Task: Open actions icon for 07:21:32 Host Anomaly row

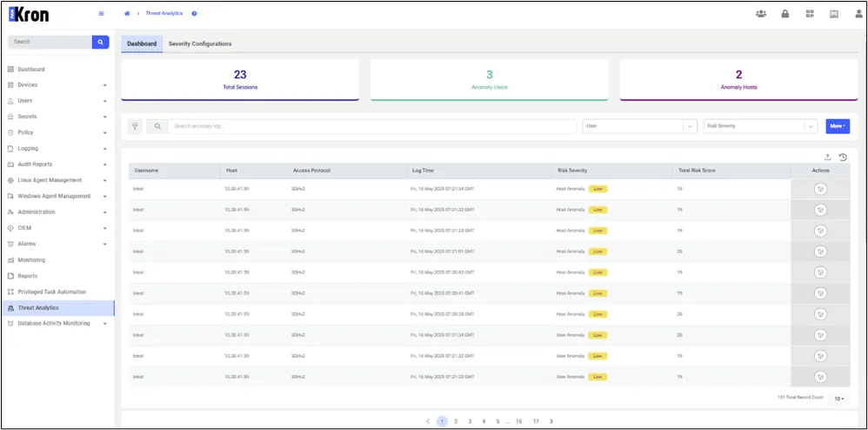Action: click(820, 210)
